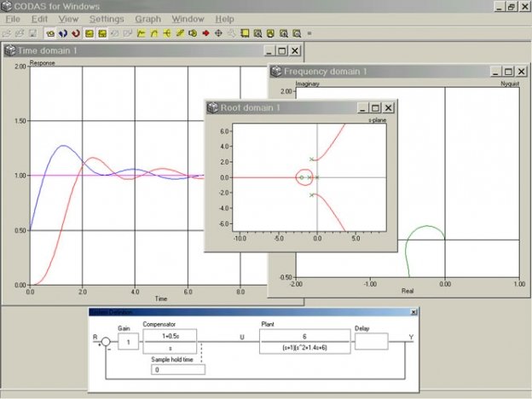
Task: Click the cube icon in Root domain 1 title
Action: (212, 108)
